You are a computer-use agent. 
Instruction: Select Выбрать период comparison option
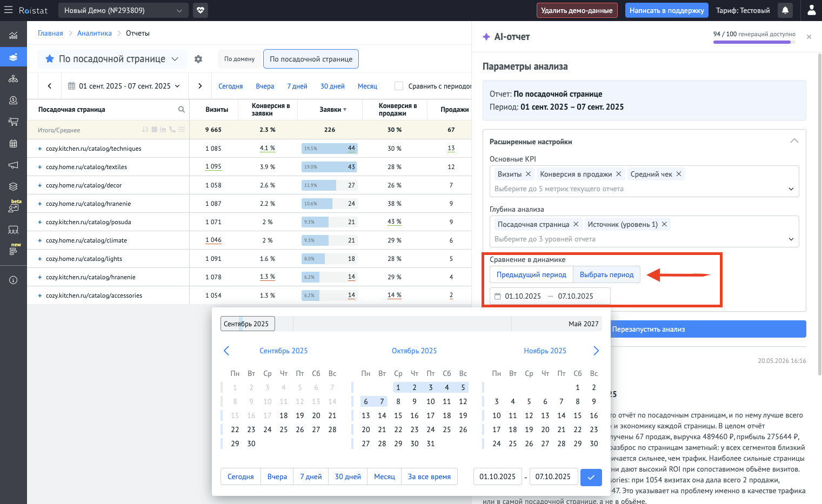pyautogui.click(x=606, y=274)
